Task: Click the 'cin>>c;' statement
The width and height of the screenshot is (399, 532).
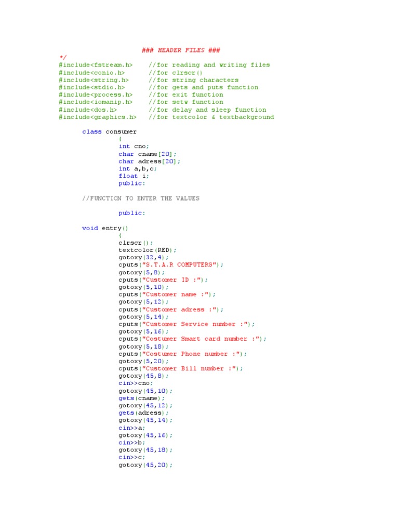Action: [131, 457]
